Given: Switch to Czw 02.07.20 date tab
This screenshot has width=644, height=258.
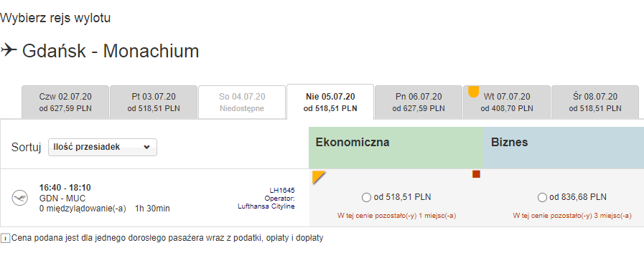Looking at the screenshot, I should [65, 102].
